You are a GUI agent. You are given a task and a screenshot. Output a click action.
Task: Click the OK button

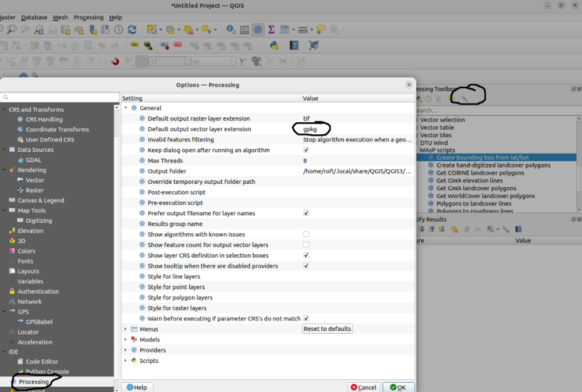pyautogui.click(x=398, y=387)
